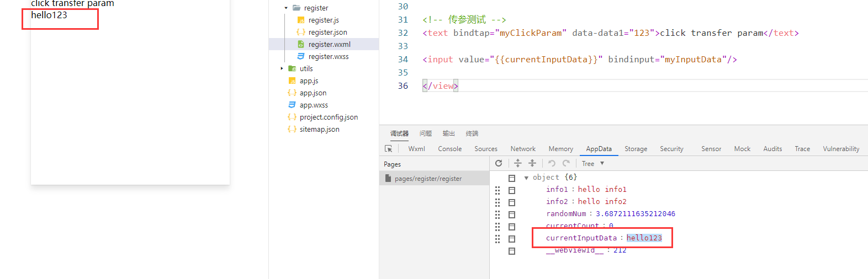Switch to the 终端 tab
This screenshot has width=868, height=279.
click(472, 133)
